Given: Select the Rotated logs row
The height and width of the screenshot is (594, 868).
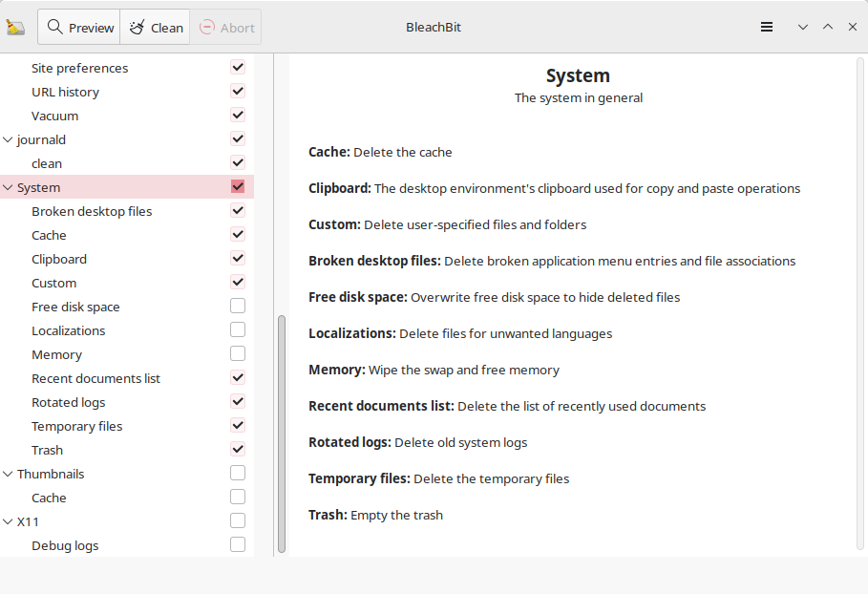Looking at the screenshot, I should tap(127, 401).
